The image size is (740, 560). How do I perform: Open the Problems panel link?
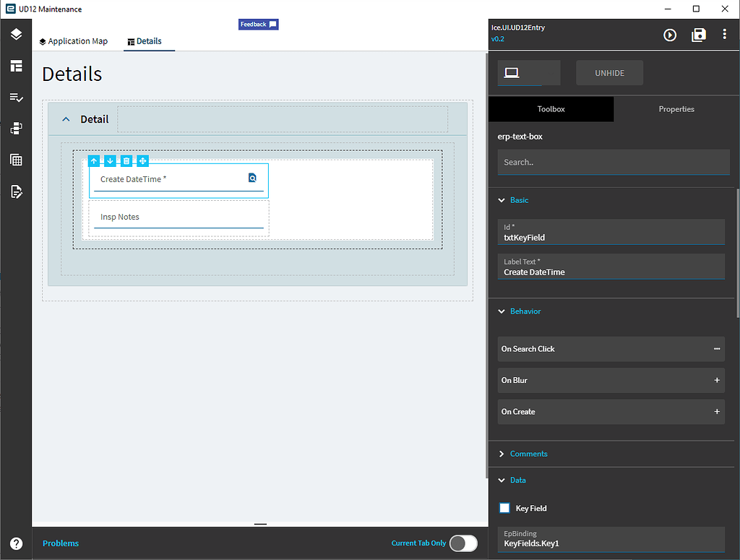click(61, 543)
